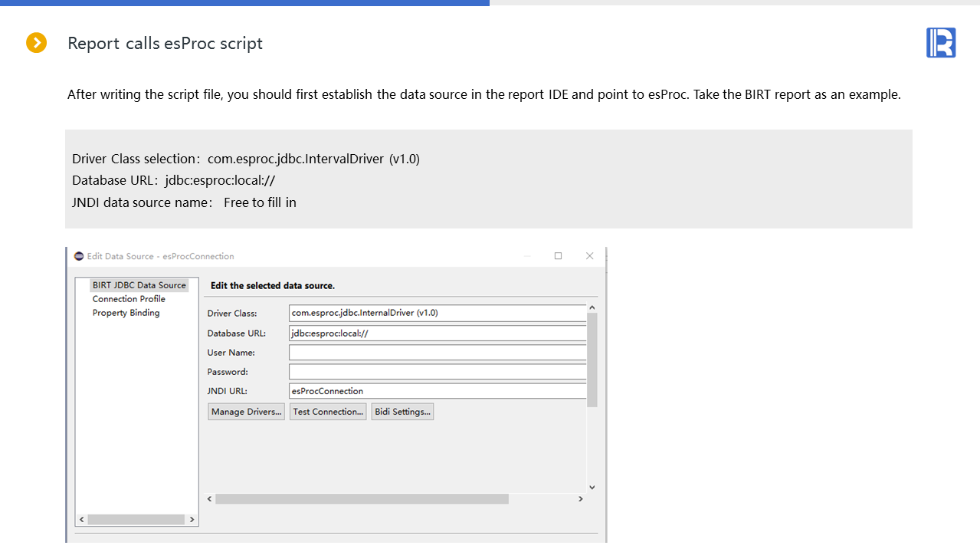Image resolution: width=980 pixels, height=552 pixels.
Task: Click the blue R logo icon
Action: tap(940, 43)
